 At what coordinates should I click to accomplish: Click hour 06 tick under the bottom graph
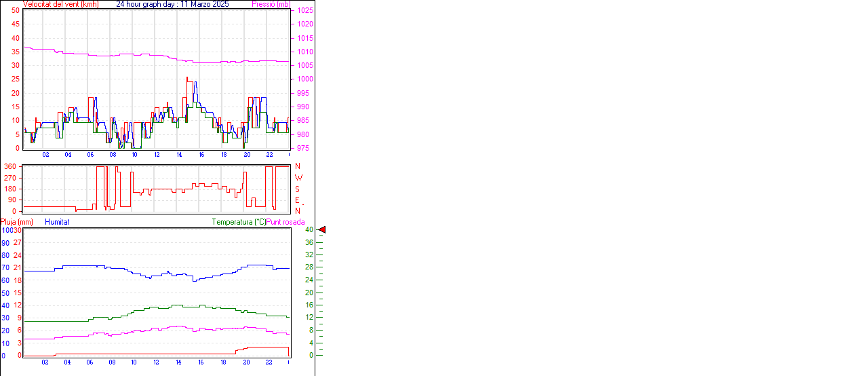[90, 362]
